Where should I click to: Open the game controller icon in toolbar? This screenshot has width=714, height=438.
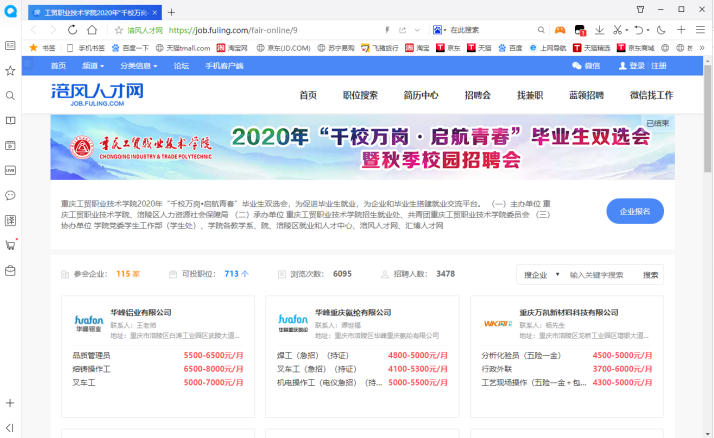point(560,30)
